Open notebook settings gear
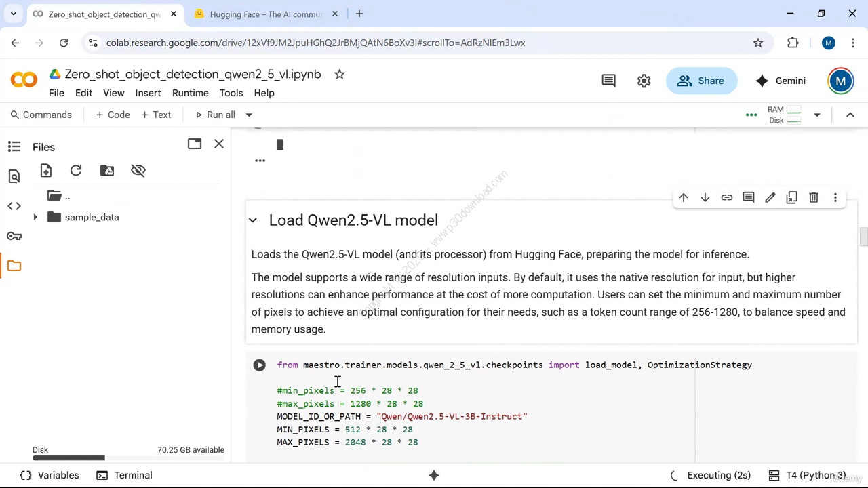Viewport: 868px width, 488px height. click(x=644, y=81)
